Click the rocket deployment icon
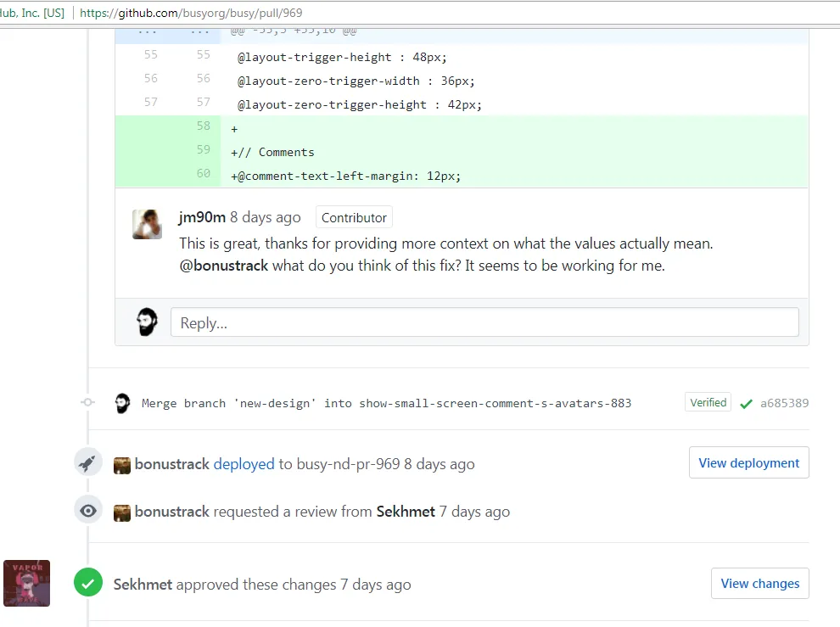The height and width of the screenshot is (627, 840). click(x=88, y=463)
